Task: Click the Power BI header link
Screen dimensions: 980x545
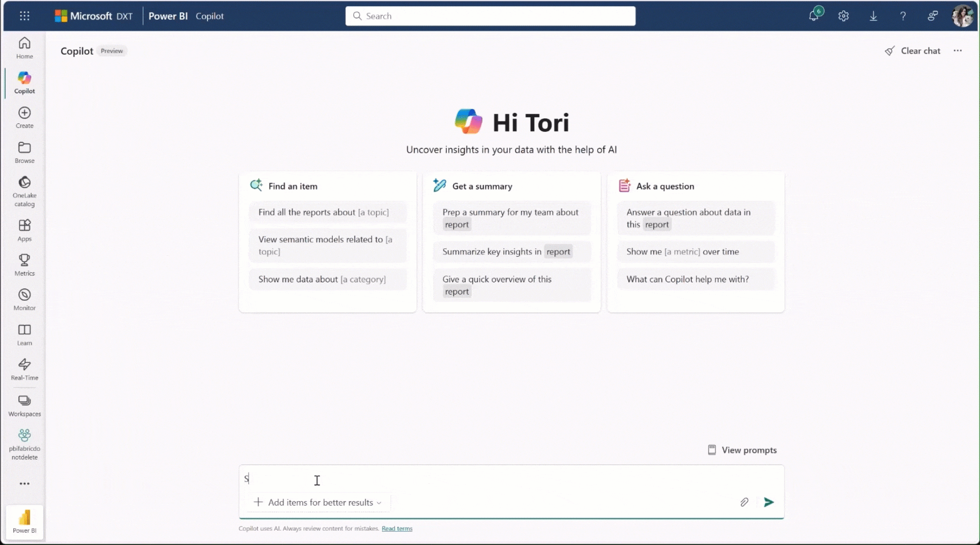Action: (168, 16)
